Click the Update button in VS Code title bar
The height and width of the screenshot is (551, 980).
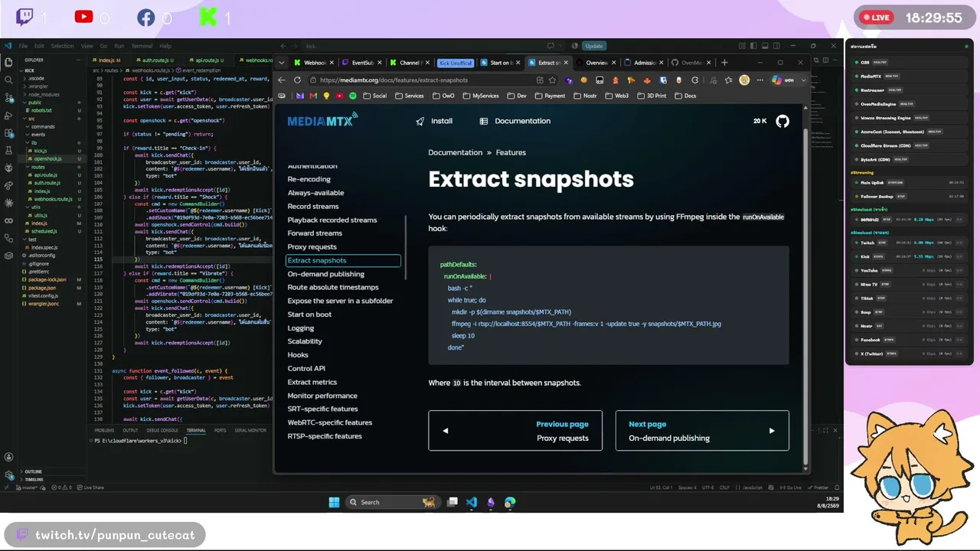click(594, 46)
